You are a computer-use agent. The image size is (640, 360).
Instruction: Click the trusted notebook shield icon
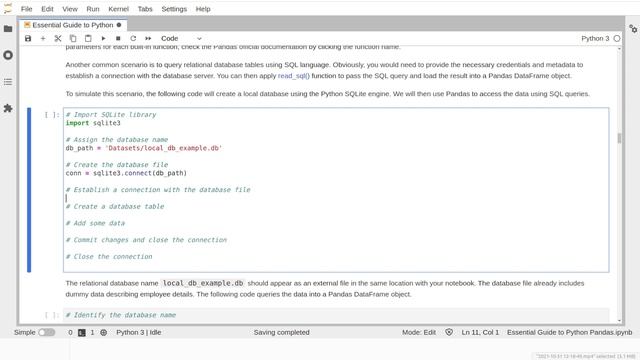449,332
